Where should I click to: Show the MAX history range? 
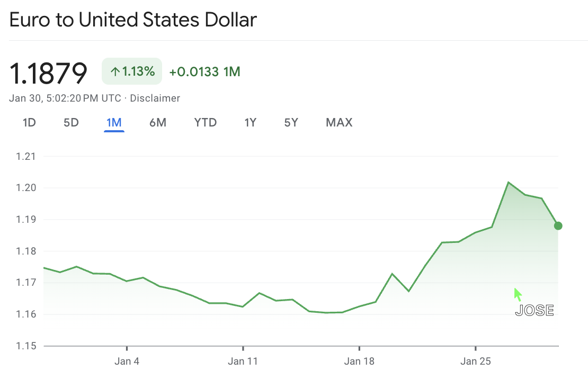click(339, 123)
